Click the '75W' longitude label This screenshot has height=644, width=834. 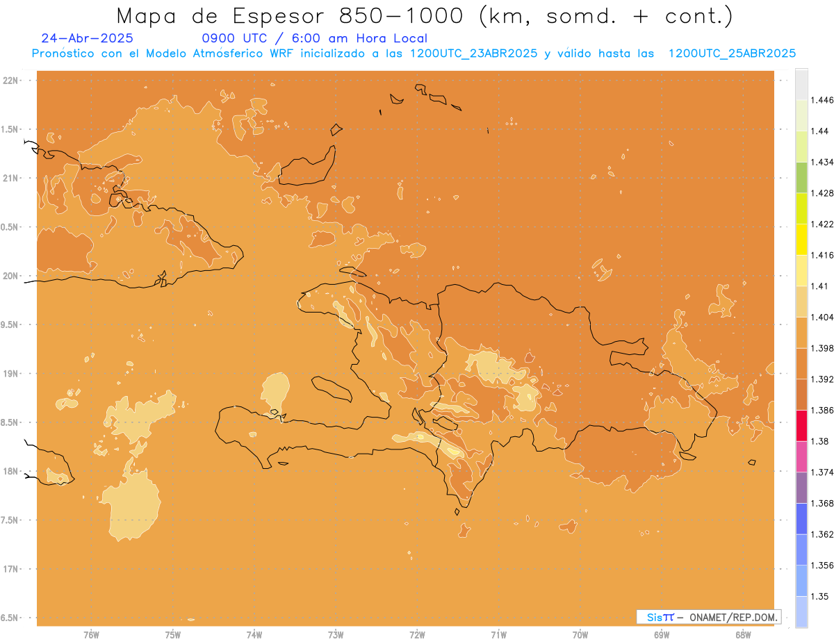[x=172, y=634]
